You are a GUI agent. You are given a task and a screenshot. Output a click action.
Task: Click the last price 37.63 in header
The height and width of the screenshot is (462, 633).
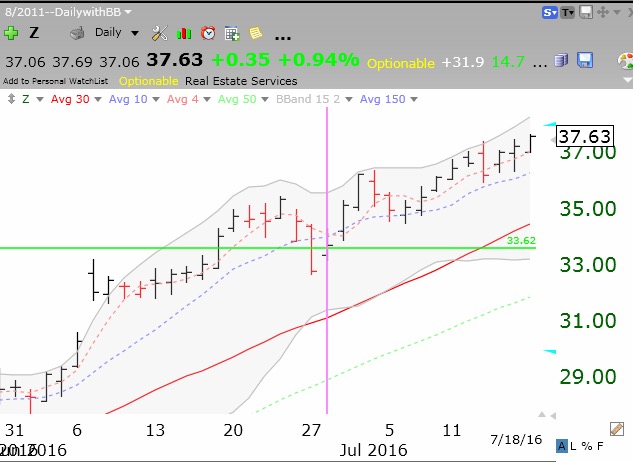[x=174, y=60]
